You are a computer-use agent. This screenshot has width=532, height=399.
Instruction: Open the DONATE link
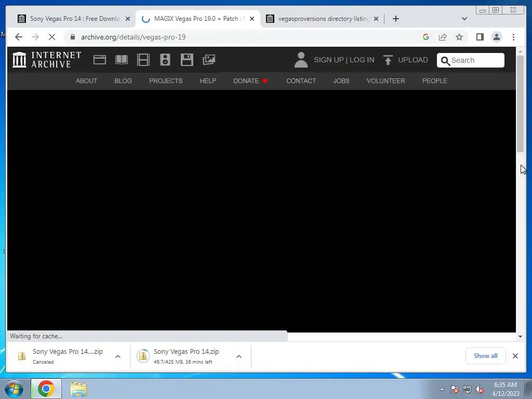point(250,81)
